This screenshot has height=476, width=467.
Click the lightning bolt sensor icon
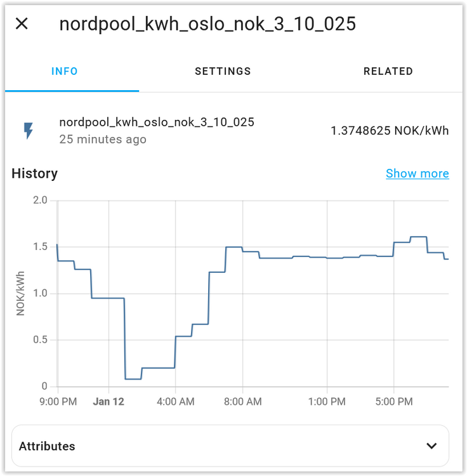point(29,131)
